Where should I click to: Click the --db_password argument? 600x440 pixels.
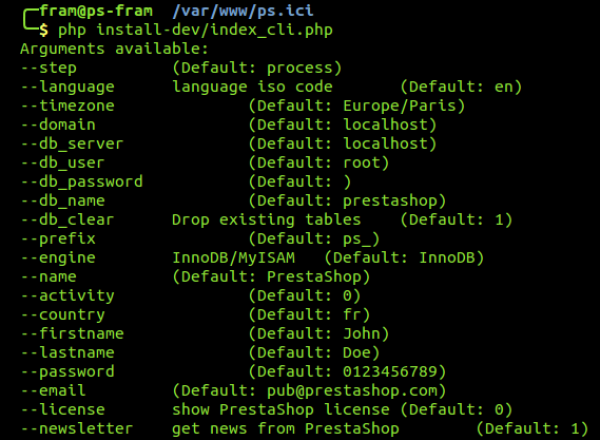coord(81,182)
